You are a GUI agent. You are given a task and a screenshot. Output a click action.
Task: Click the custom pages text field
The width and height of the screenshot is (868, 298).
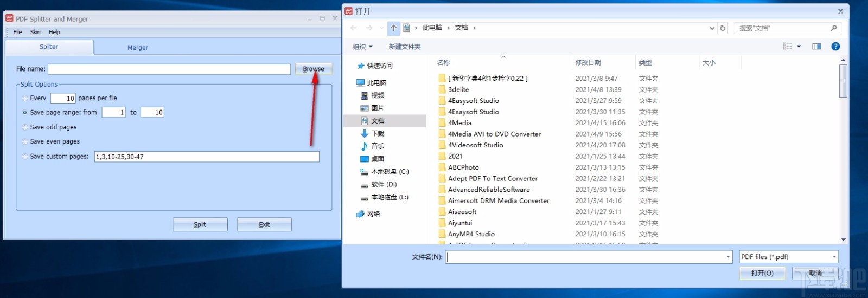point(207,157)
